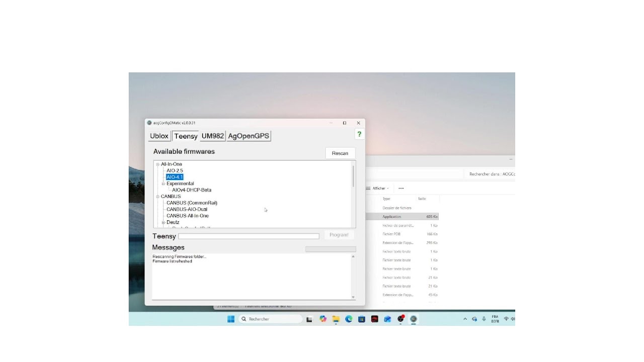
Task: Sort by the Taille column in Explorer
Action: pos(422,199)
